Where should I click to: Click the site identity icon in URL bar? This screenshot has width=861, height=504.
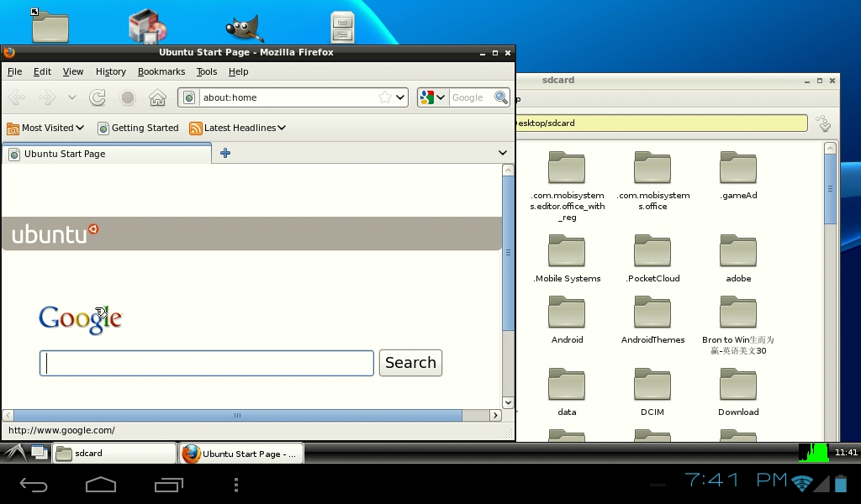click(189, 97)
